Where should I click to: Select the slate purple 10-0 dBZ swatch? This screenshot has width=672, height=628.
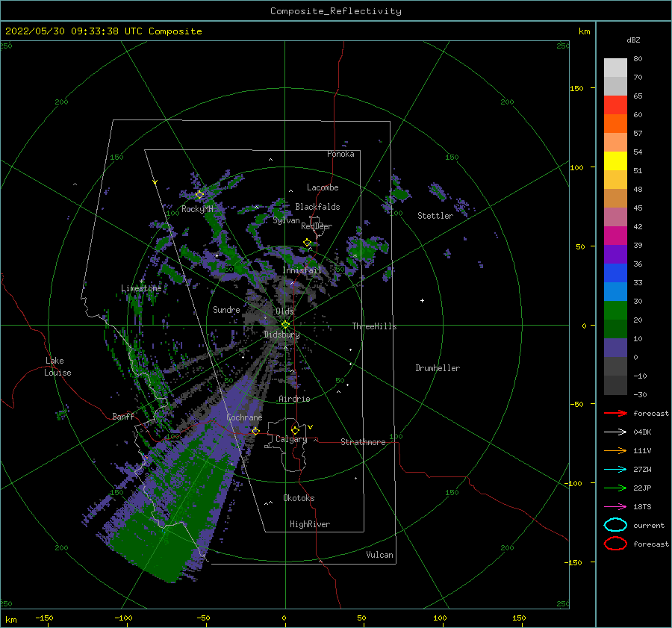pos(615,348)
